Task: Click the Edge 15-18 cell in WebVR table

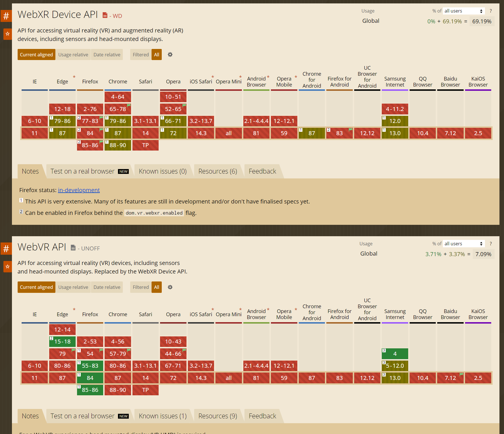Action: [62, 342]
